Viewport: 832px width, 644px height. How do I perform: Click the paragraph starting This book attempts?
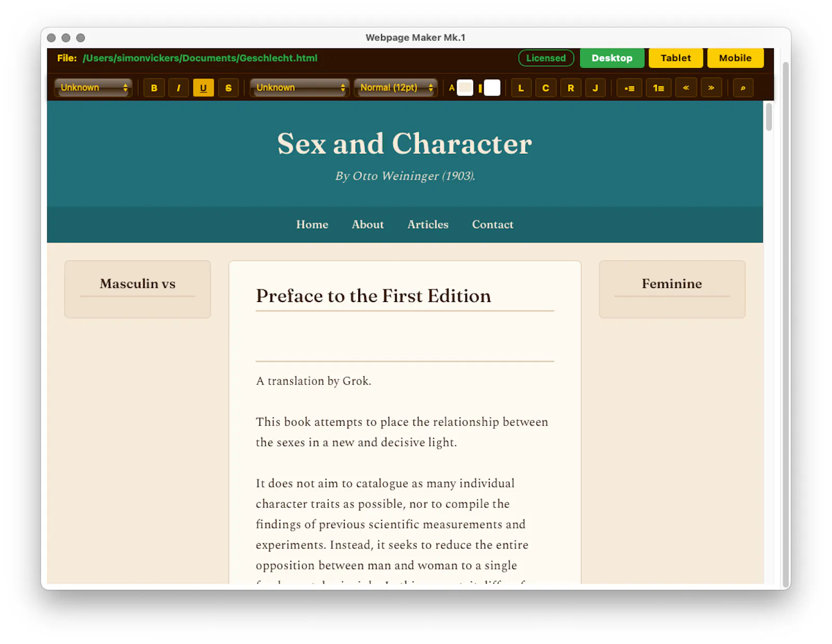[402, 432]
